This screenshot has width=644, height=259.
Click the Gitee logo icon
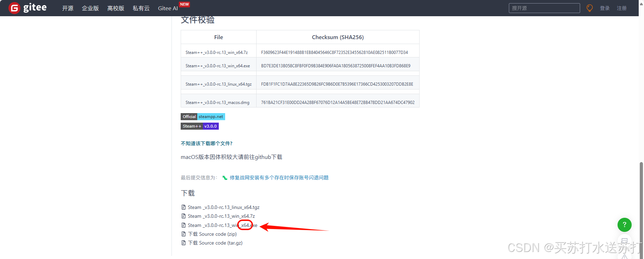14,8
